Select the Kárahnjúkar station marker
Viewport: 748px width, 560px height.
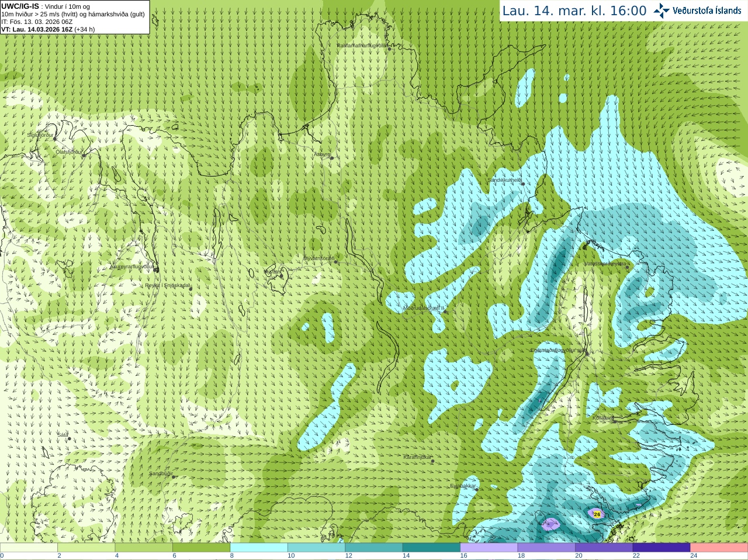click(433, 461)
